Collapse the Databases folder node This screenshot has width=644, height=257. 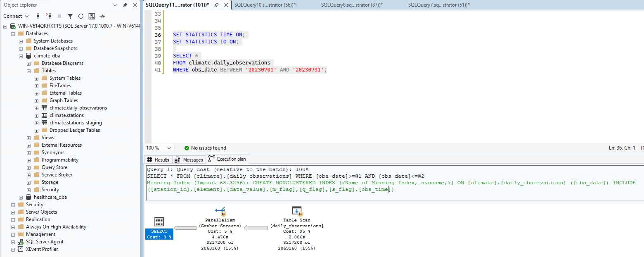pyautogui.click(x=13, y=33)
